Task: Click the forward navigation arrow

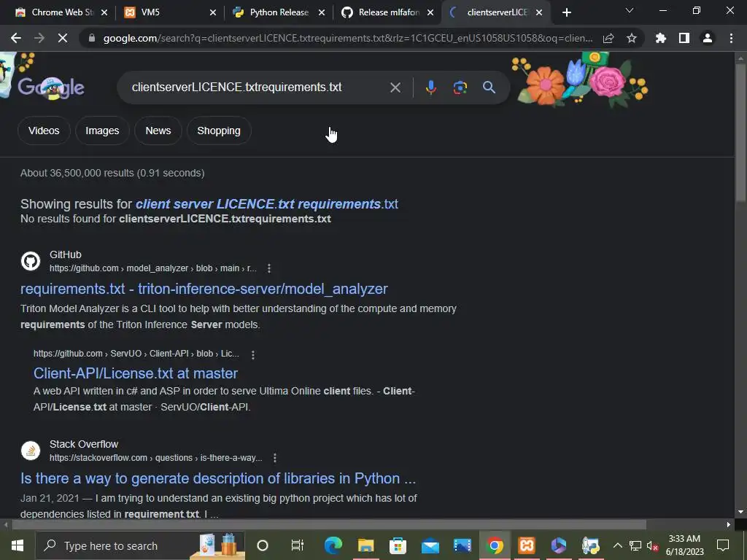Action: 39,38
